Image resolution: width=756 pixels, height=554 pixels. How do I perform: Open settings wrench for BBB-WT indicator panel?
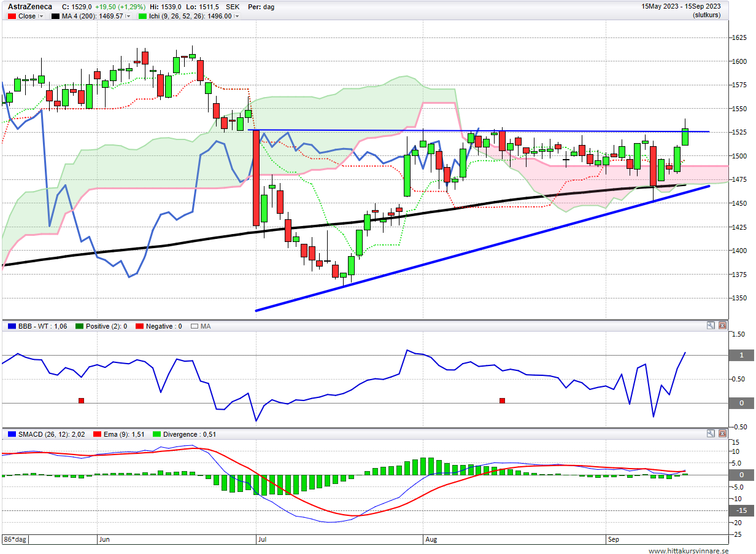(711, 326)
